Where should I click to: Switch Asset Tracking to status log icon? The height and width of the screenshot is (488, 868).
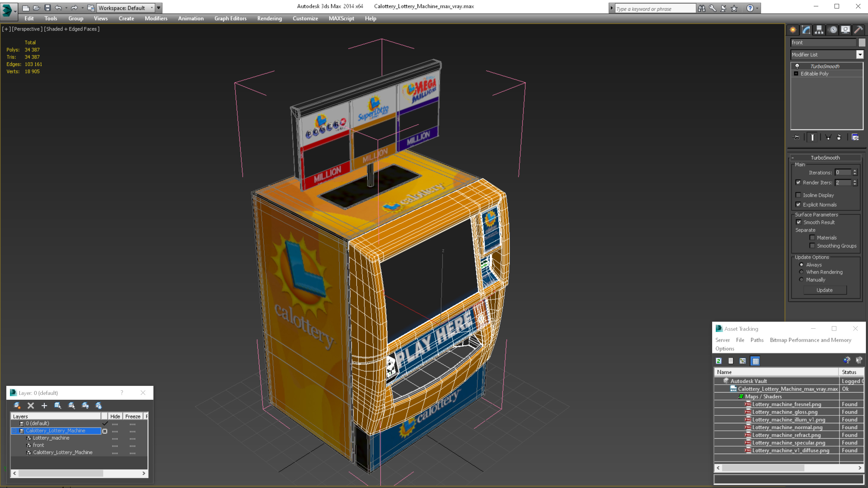pos(731,361)
